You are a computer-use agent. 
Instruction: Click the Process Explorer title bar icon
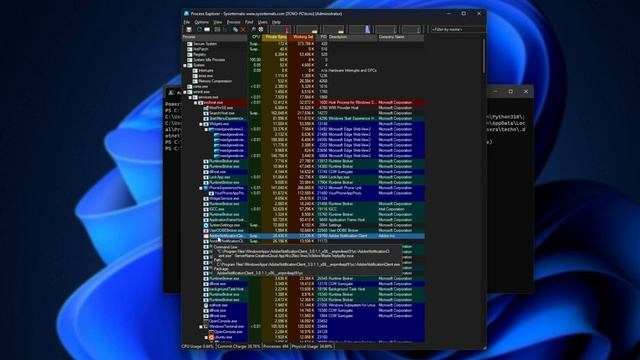click(187, 13)
